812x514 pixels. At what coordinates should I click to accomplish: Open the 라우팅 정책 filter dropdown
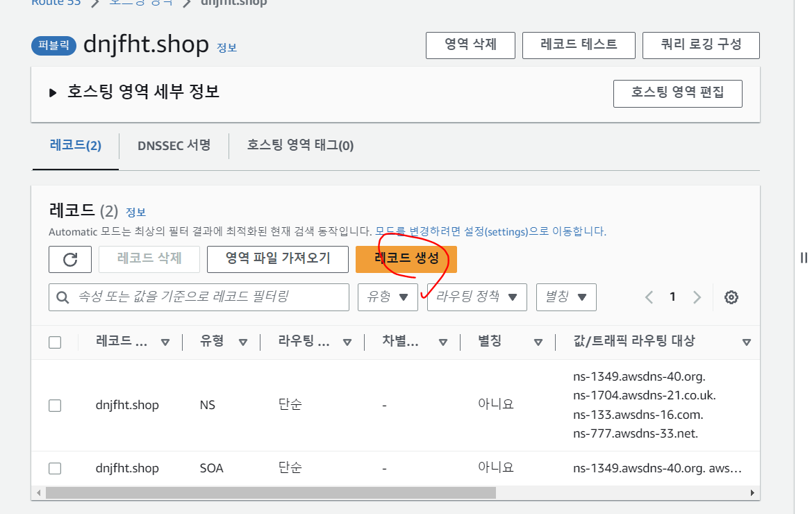pyautogui.click(x=477, y=297)
